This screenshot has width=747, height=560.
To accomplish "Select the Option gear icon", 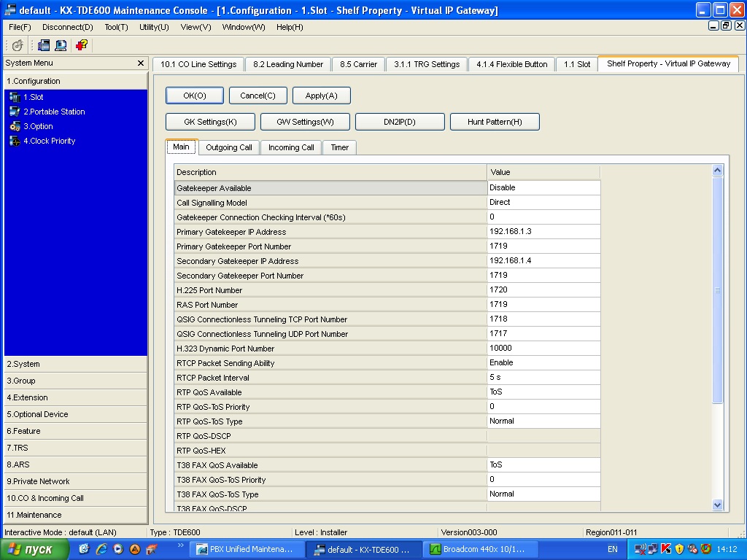I will click(x=15, y=126).
